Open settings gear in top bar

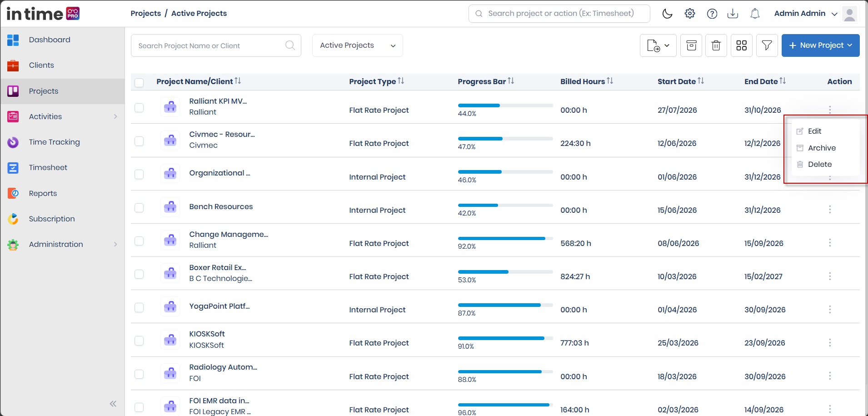(690, 14)
